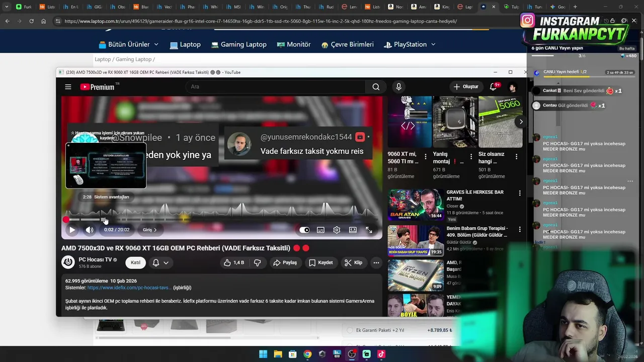Open Windows Start menu

coord(263,354)
